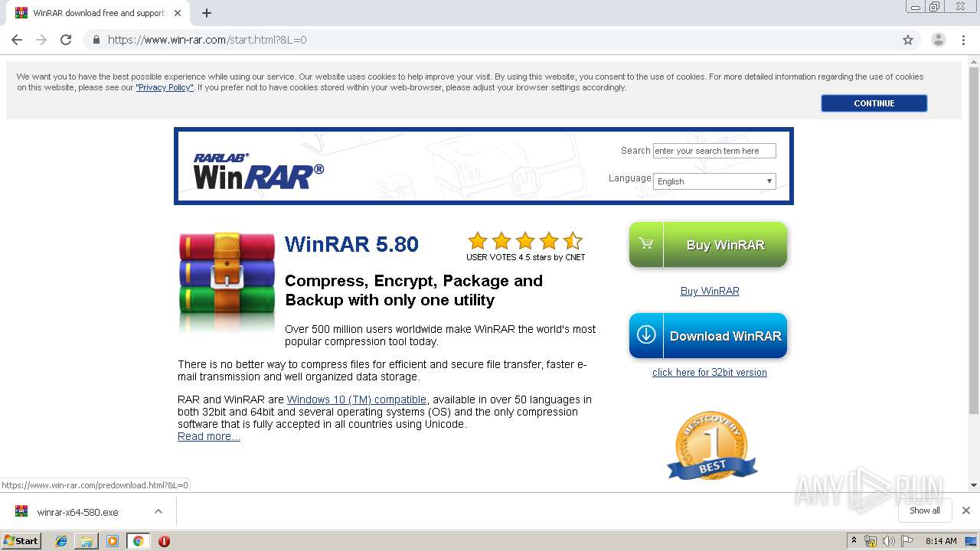Open the Windows Start menu
Image resolution: width=980 pixels, height=551 pixels.
tap(21, 540)
